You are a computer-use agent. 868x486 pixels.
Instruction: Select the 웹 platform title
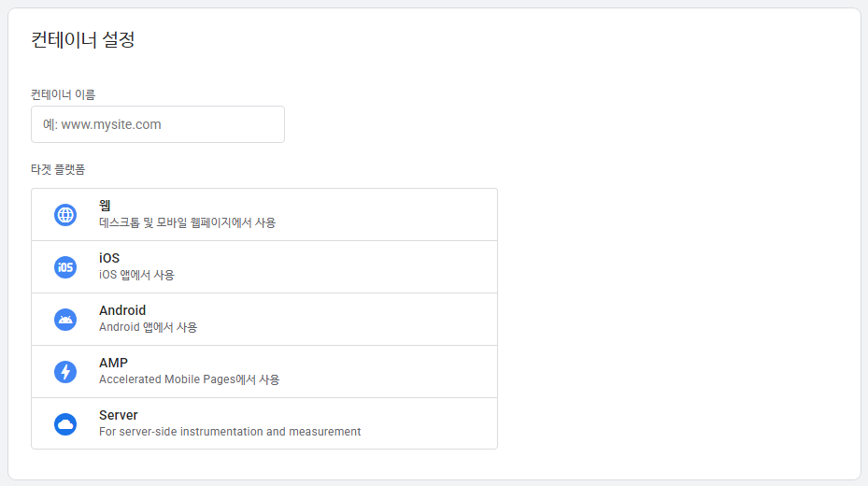106,206
